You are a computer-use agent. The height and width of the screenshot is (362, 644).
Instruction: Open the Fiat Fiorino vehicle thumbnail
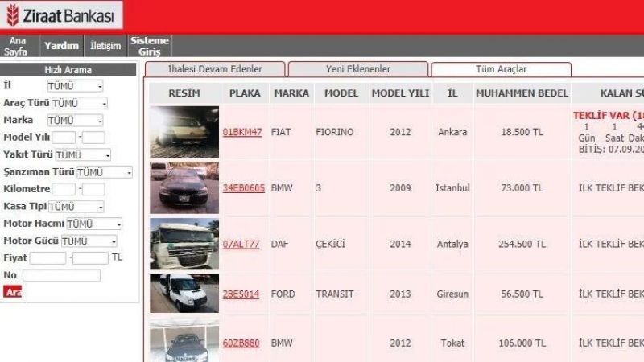pos(184,132)
